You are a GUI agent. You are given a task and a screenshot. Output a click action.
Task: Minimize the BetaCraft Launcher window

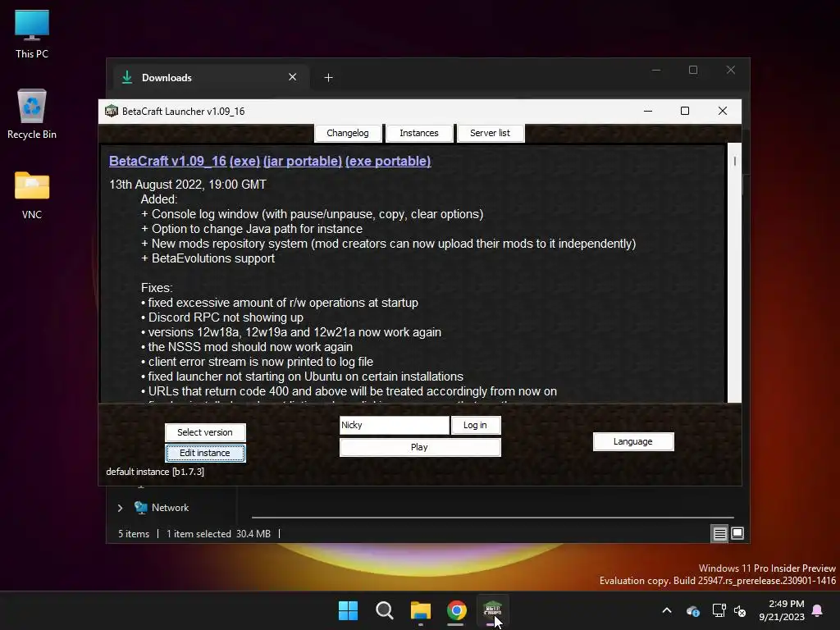(648, 111)
